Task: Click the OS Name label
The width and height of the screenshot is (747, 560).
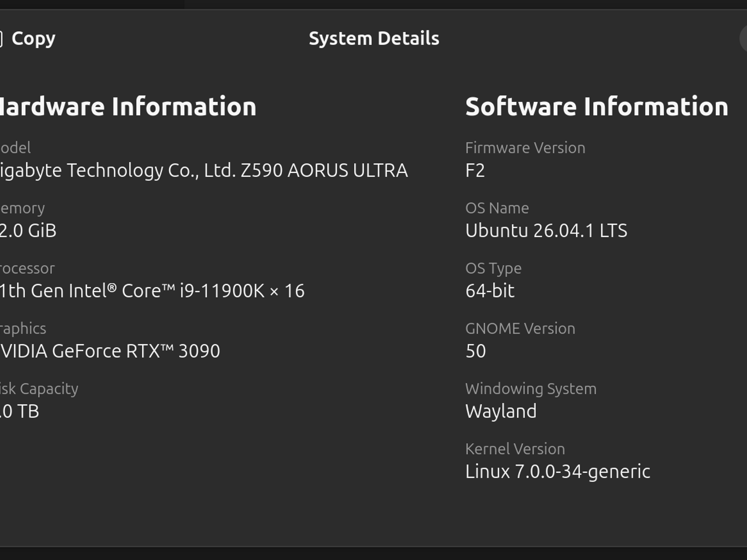Action: tap(497, 208)
